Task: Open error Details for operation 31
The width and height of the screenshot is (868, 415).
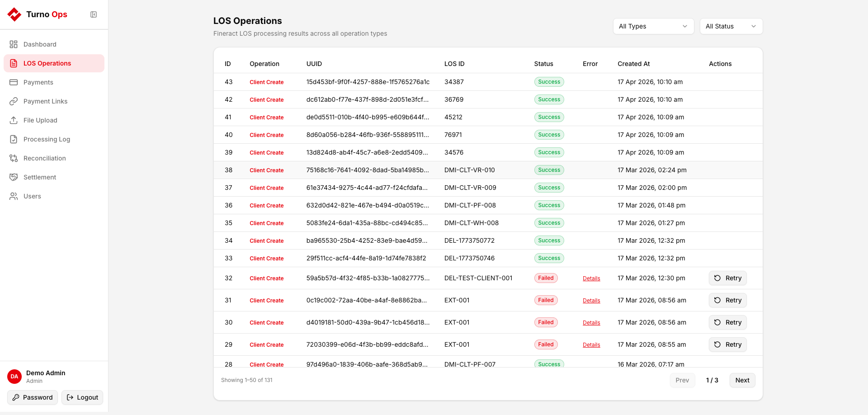Action: pos(591,301)
